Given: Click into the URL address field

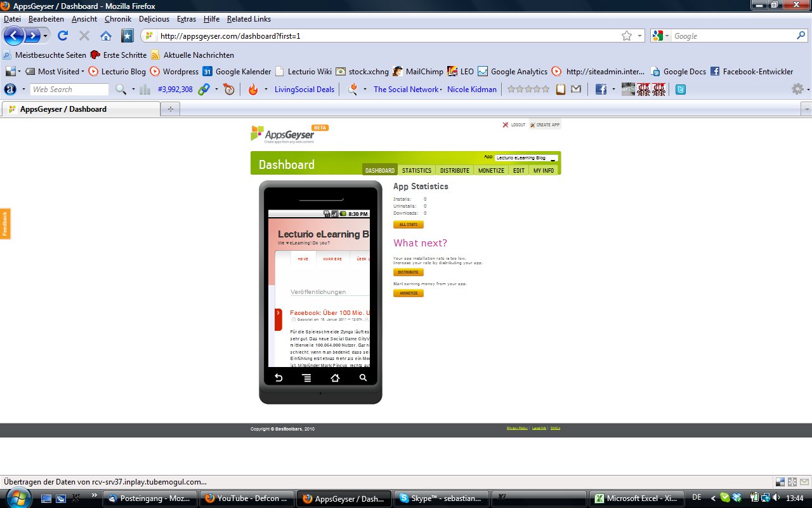Looking at the screenshot, I should pyautogui.click(x=387, y=36).
